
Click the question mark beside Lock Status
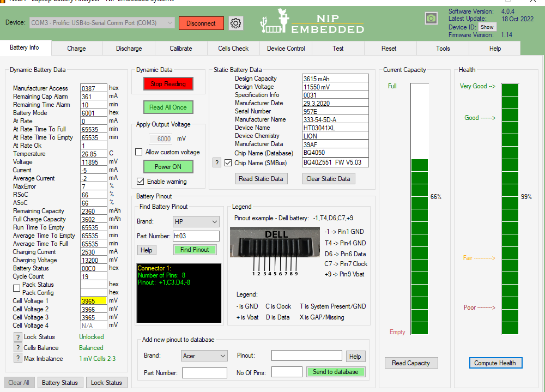tap(17, 337)
